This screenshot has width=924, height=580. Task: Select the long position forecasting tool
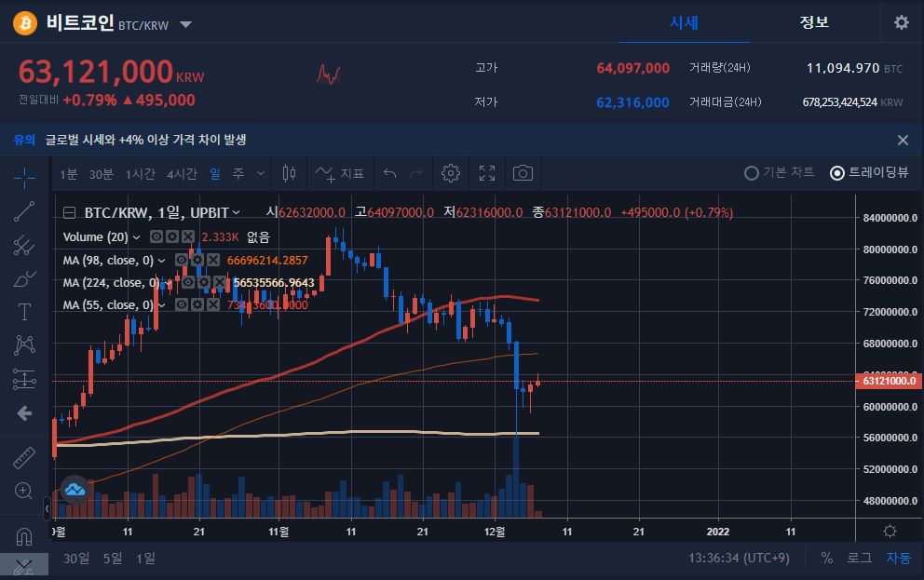point(24,379)
